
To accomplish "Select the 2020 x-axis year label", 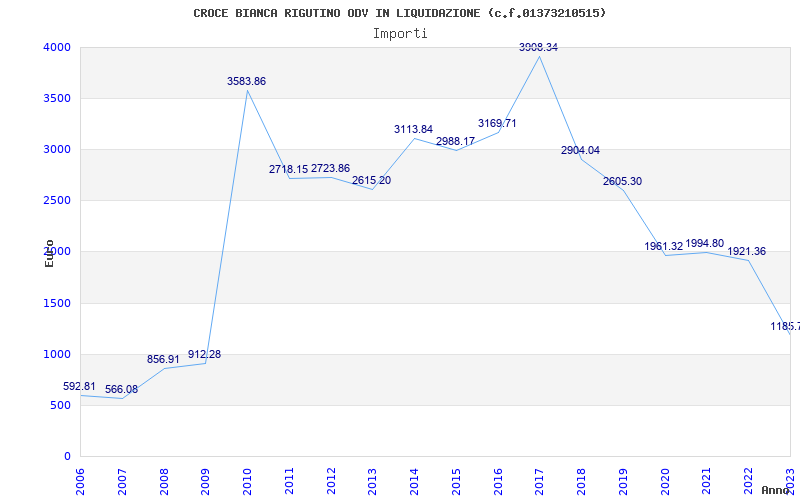I will (665, 482).
